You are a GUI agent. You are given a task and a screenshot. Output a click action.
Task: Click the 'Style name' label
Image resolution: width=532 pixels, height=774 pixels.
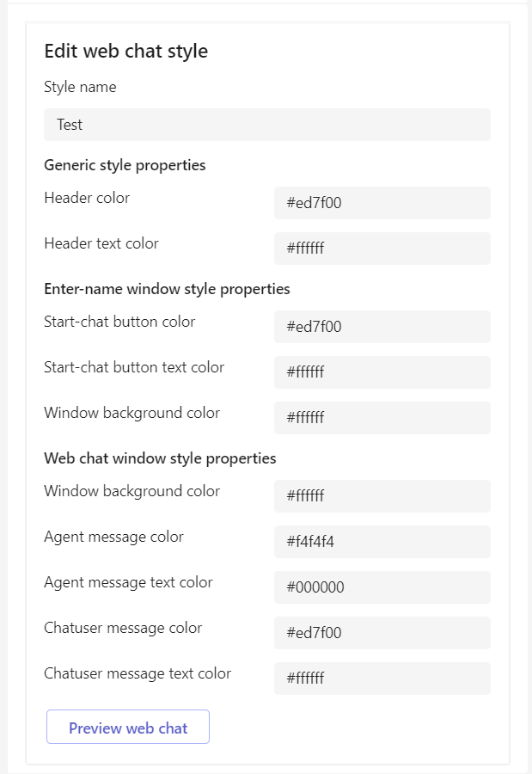tap(80, 87)
